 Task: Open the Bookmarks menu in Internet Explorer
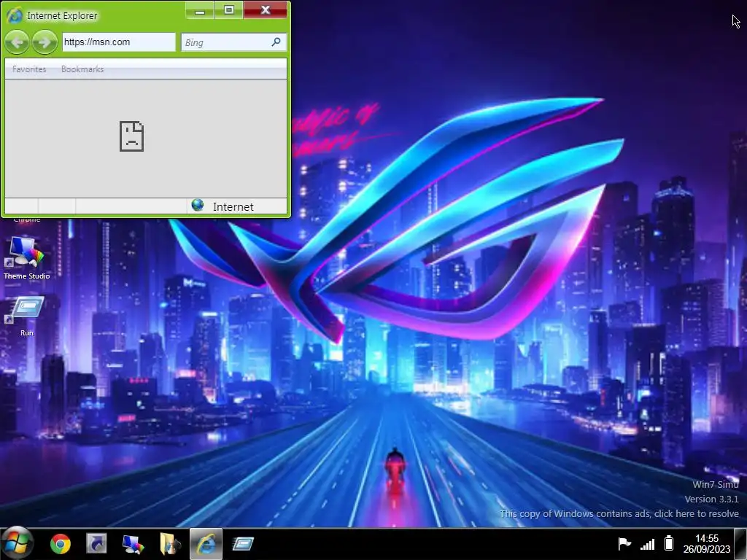[82, 69]
